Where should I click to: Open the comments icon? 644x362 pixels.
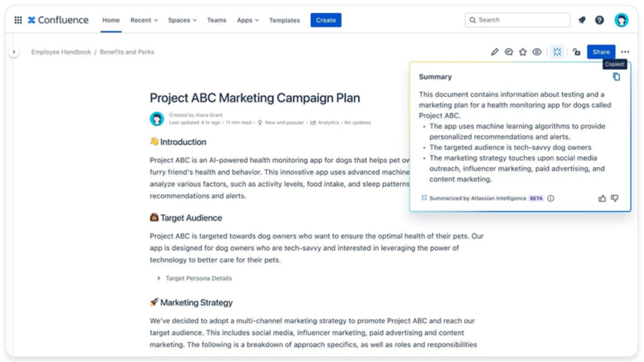[x=509, y=52]
